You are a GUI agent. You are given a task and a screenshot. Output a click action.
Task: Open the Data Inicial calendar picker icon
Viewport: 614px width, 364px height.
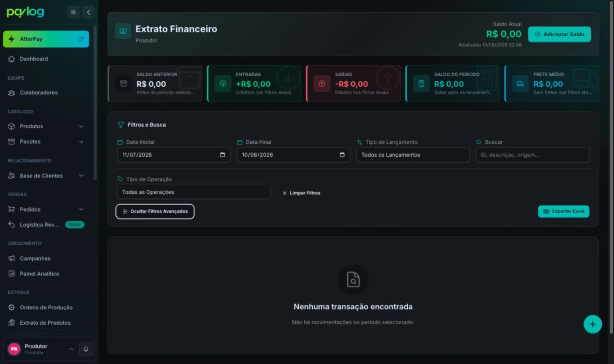(x=222, y=155)
